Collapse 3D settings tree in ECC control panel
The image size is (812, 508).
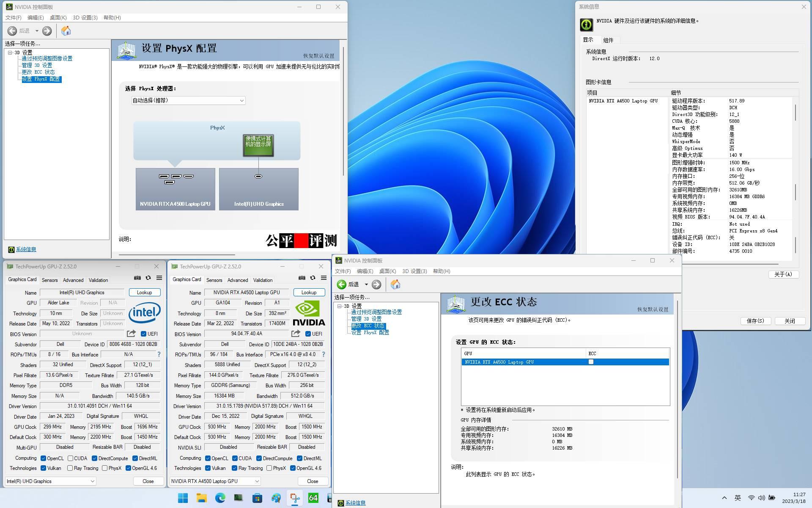tap(340, 306)
